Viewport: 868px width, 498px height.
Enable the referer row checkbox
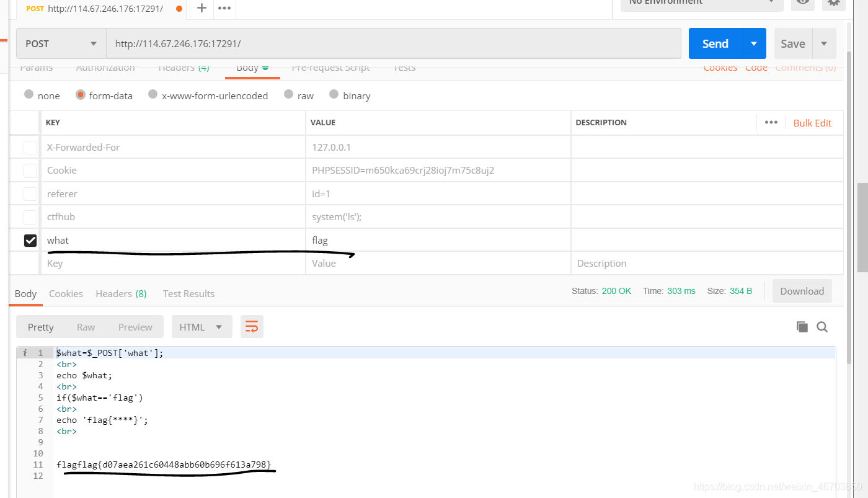(x=30, y=194)
